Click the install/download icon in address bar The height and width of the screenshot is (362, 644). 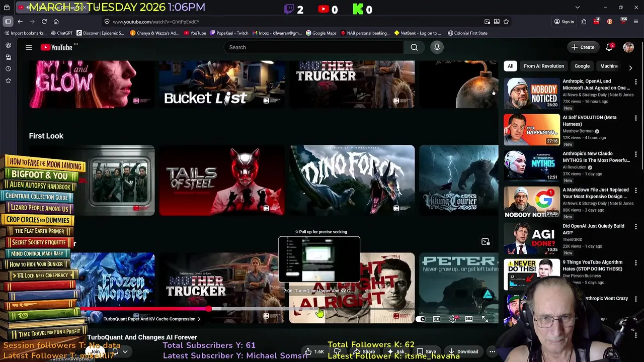(497, 22)
